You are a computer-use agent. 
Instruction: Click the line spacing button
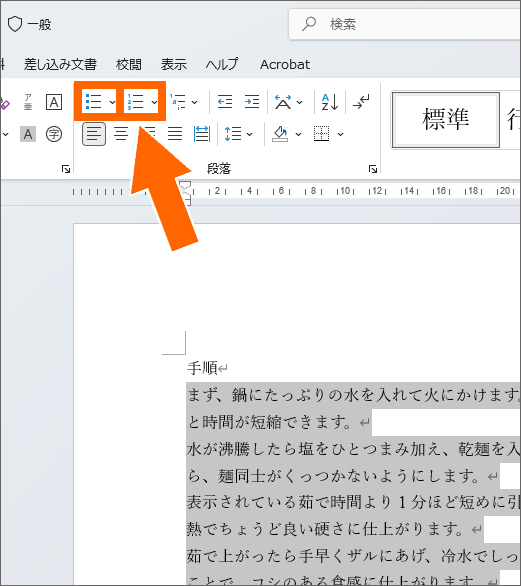pos(233,134)
